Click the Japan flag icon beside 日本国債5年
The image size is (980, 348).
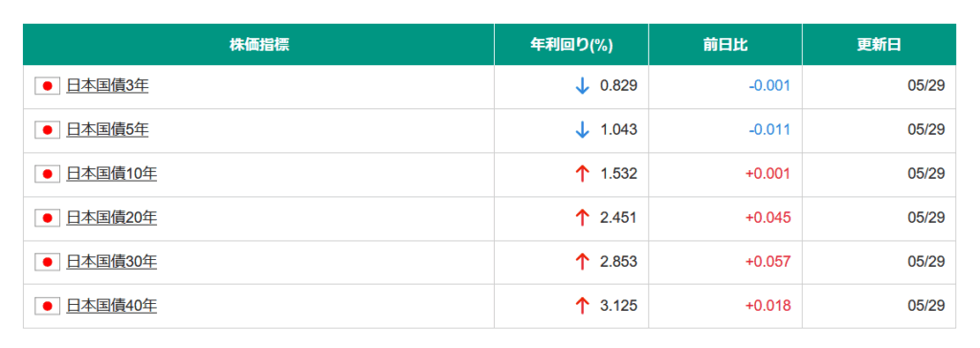(47, 130)
